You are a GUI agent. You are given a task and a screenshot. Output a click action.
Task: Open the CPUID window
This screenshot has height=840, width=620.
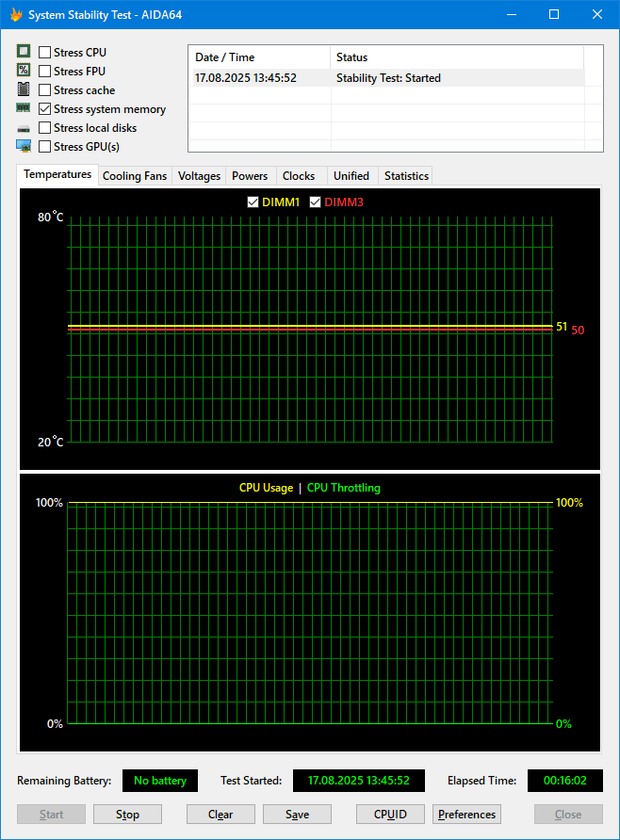(390, 815)
